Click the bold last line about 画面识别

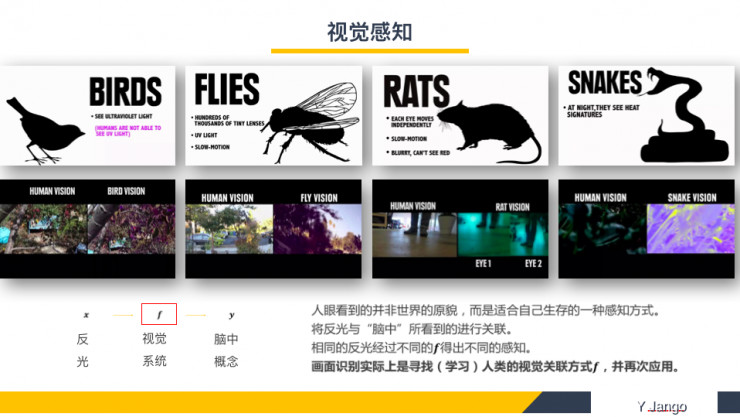click(x=495, y=367)
